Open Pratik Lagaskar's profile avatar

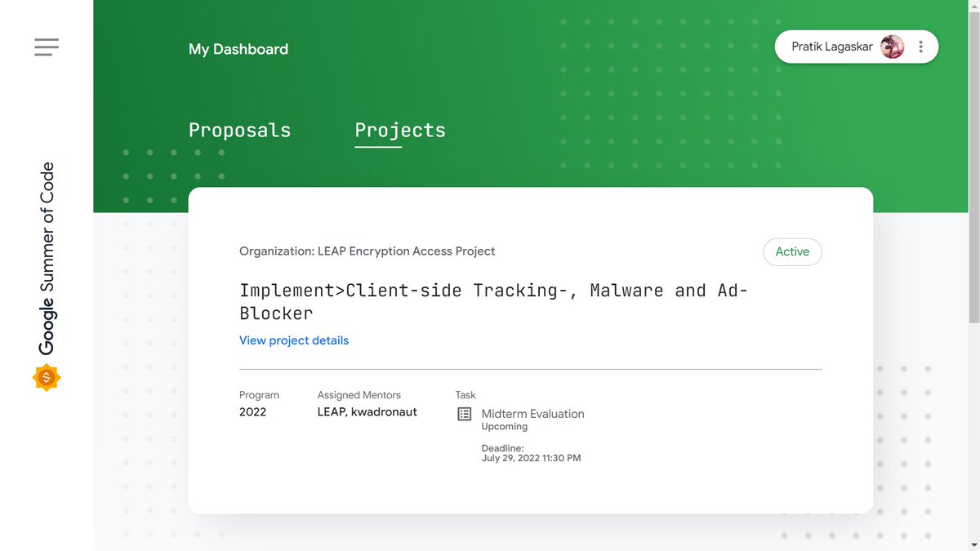pyautogui.click(x=892, y=47)
